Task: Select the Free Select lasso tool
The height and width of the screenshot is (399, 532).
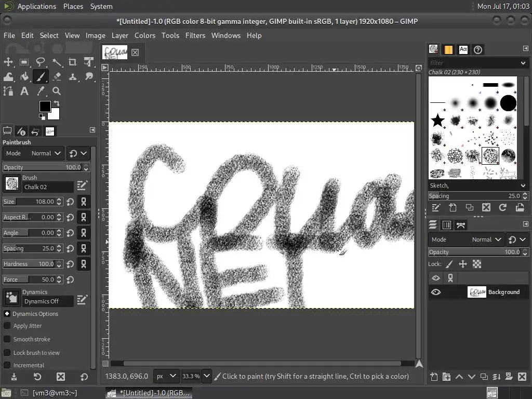Action: pos(41,62)
